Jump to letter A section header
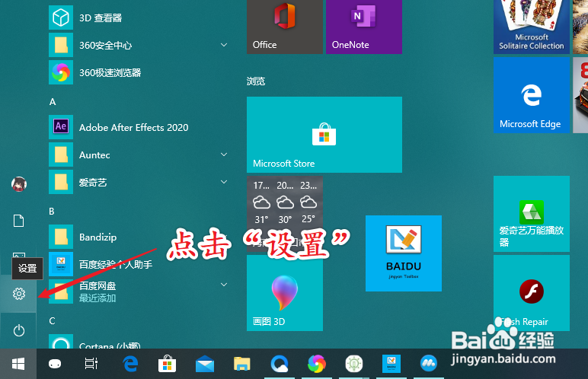 tap(53, 102)
